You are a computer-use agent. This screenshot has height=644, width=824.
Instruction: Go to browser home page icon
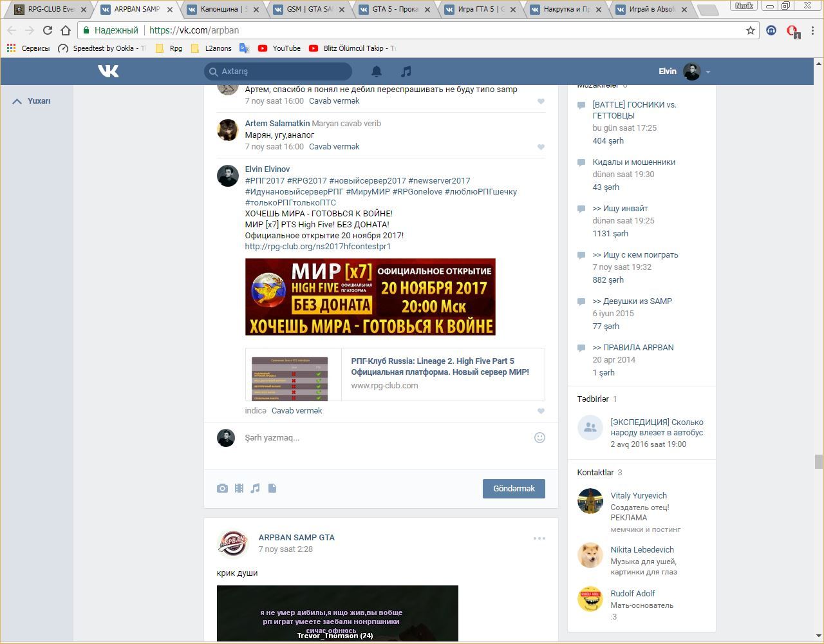[66, 30]
